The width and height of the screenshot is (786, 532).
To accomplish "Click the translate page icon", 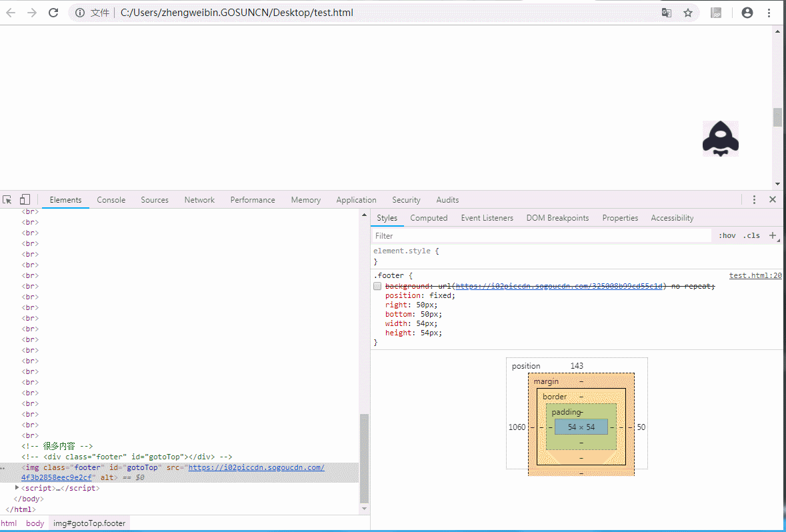I will coord(666,13).
